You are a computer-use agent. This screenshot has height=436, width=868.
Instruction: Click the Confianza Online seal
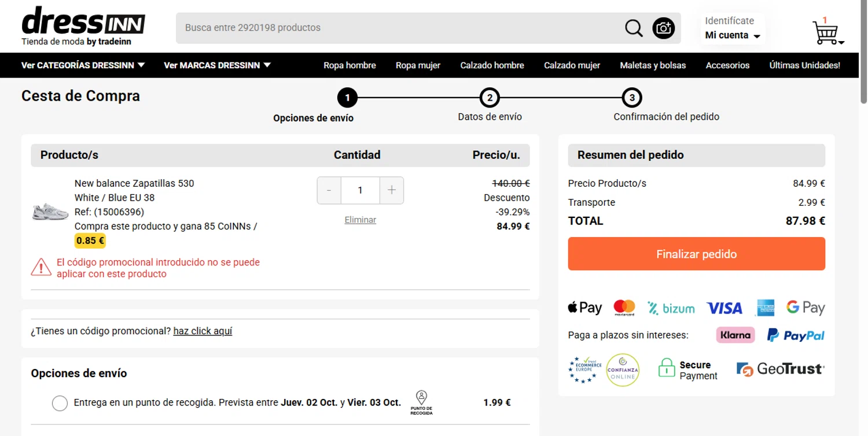[623, 370]
